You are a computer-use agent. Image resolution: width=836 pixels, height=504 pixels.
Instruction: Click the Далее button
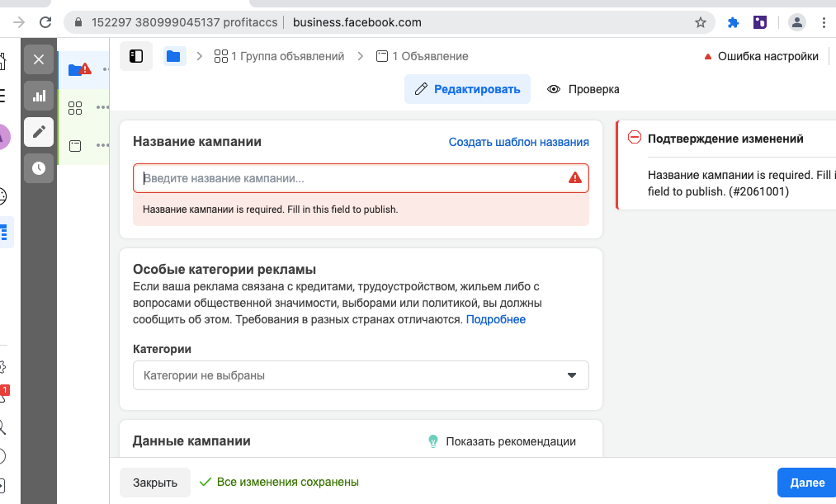click(806, 483)
